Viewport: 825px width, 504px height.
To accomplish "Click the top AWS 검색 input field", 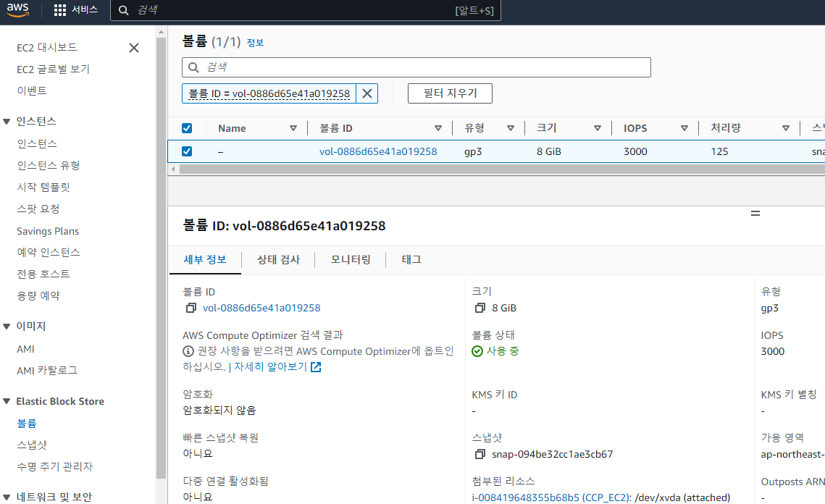I will pos(305,11).
